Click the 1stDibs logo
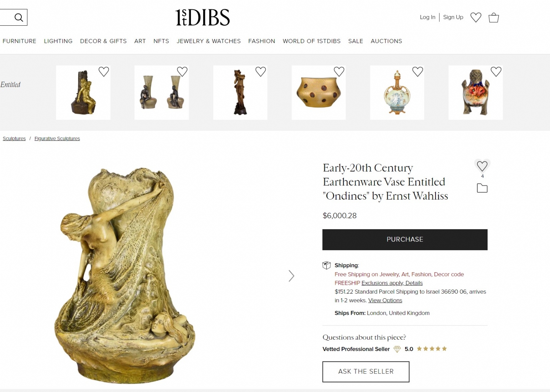This screenshot has height=392, width=550. (202, 17)
